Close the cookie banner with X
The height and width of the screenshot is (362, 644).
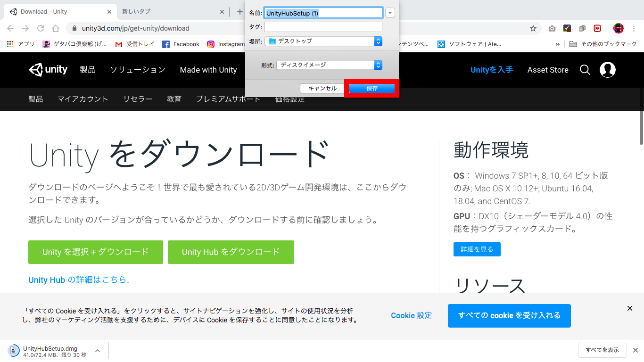[630, 308]
